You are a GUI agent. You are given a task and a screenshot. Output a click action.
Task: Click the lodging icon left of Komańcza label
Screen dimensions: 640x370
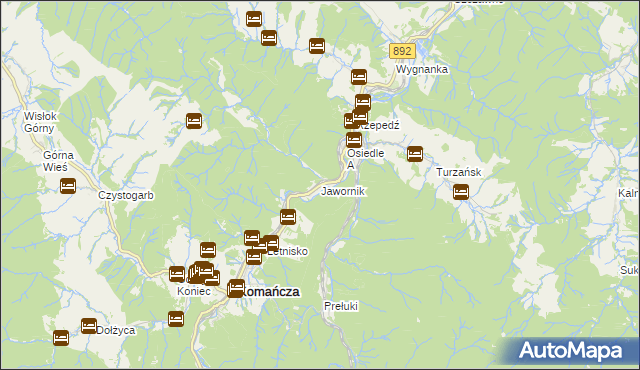pyautogui.click(x=236, y=288)
